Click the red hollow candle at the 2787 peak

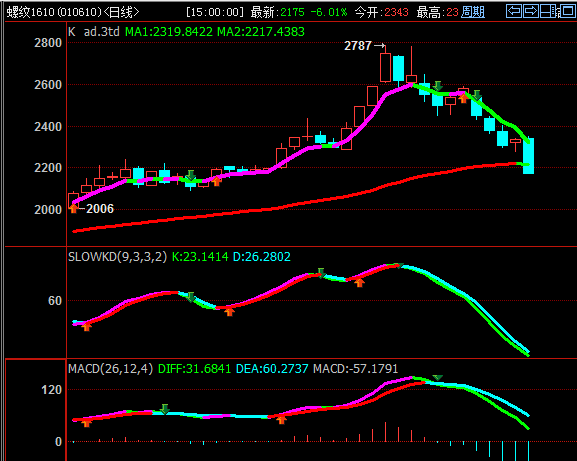click(385, 67)
